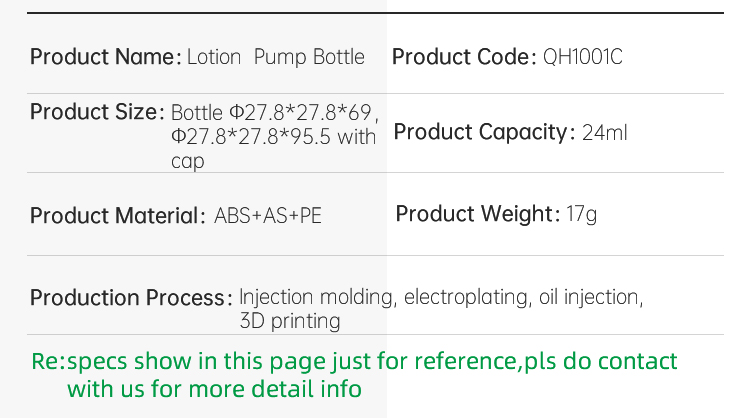Click the Production Process label
The height and width of the screenshot is (418, 750).
[131, 297]
